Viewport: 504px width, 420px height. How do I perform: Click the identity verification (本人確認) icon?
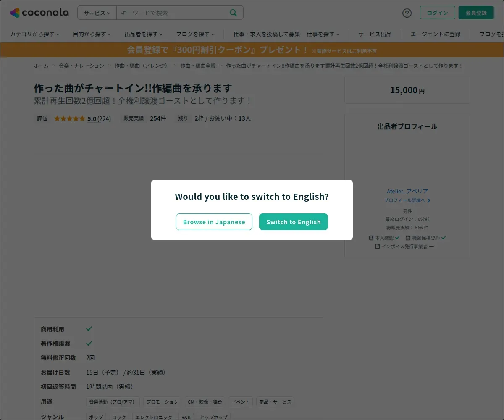point(371,238)
